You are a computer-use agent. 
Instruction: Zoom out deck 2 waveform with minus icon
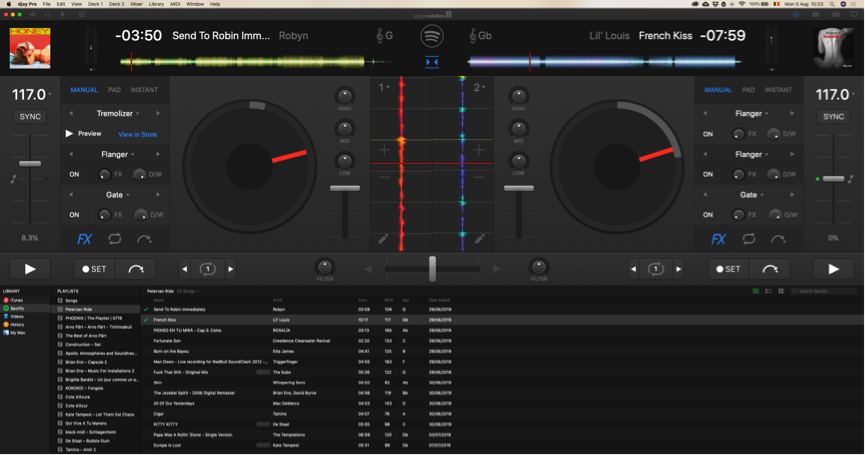click(479, 178)
